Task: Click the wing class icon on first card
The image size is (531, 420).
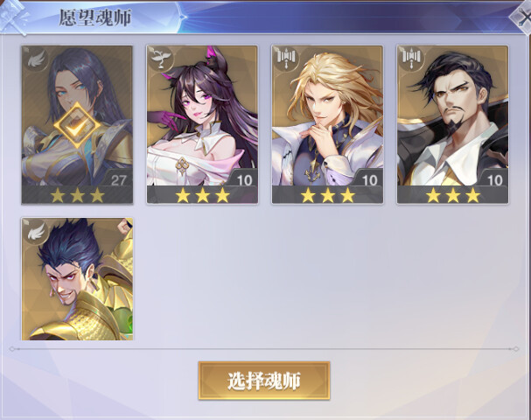Action: [36, 59]
